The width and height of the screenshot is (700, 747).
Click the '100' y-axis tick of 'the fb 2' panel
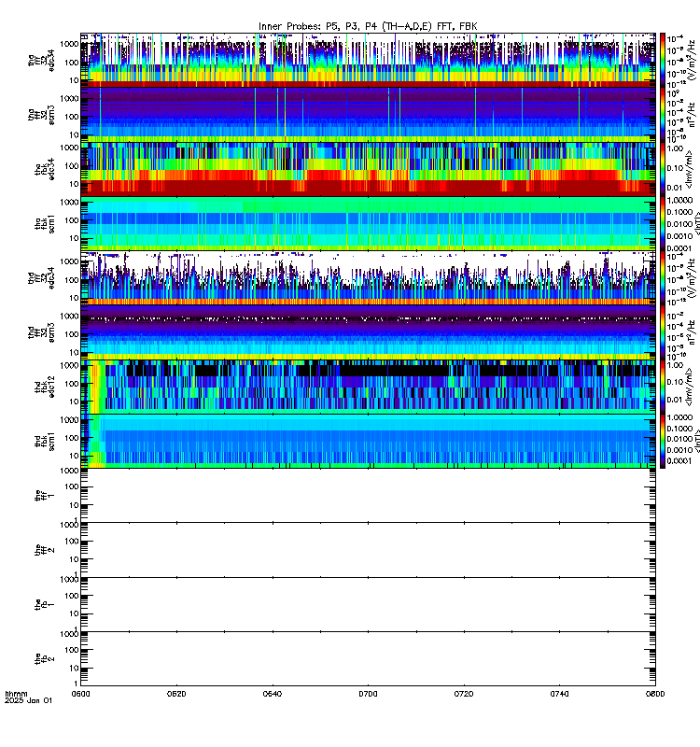(x=72, y=650)
